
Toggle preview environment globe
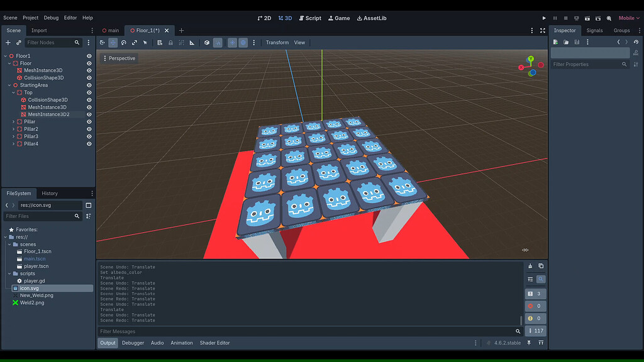tap(243, 43)
